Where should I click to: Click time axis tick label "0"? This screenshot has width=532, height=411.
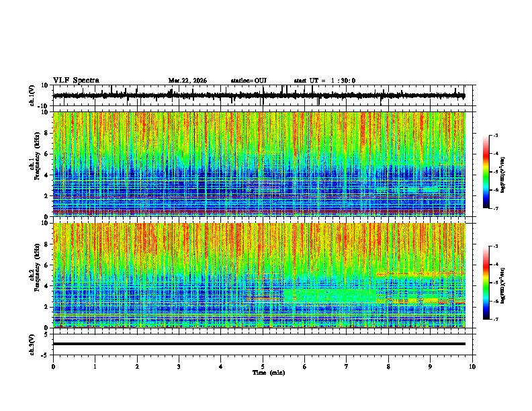coord(53,367)
